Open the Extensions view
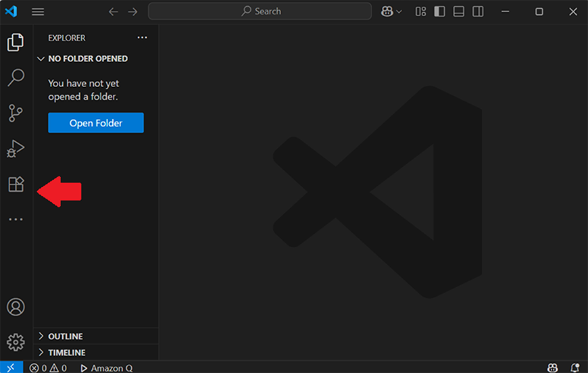This screenshot has width=588, height=373. click(16, 184)
